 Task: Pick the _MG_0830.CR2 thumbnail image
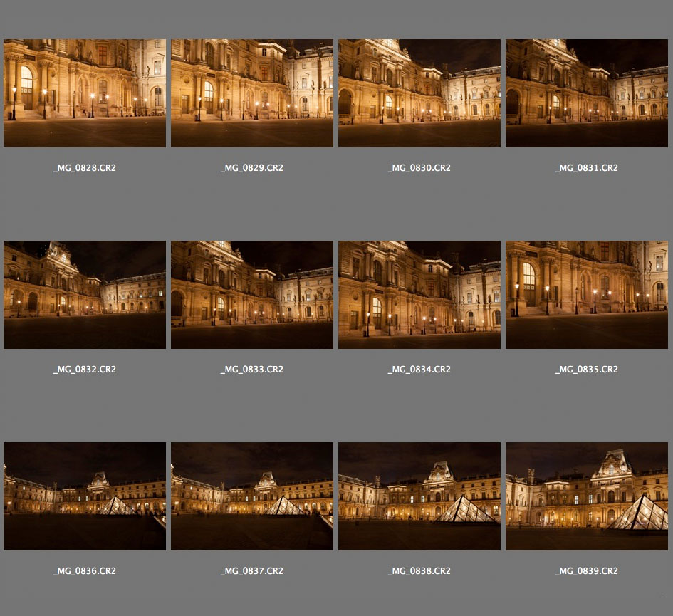(419, 93)
